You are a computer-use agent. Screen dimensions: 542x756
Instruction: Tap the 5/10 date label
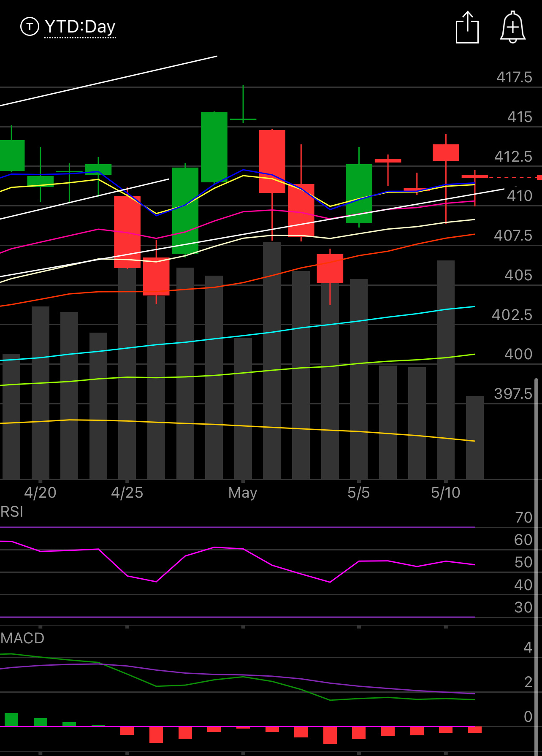(445, 493)
